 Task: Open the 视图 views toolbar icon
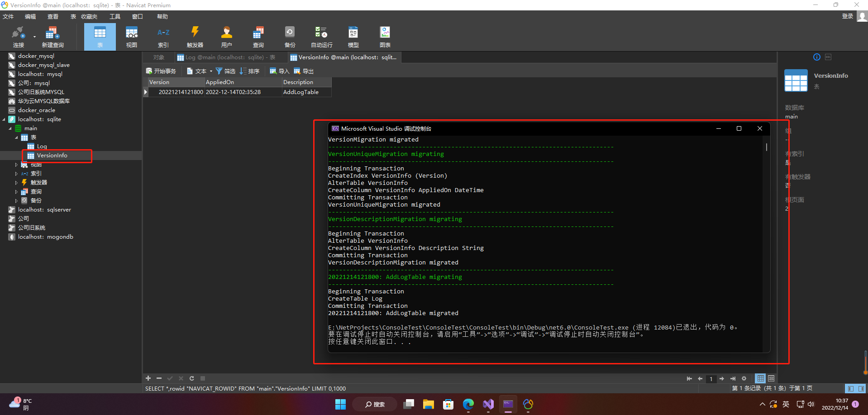click(132, 37)
